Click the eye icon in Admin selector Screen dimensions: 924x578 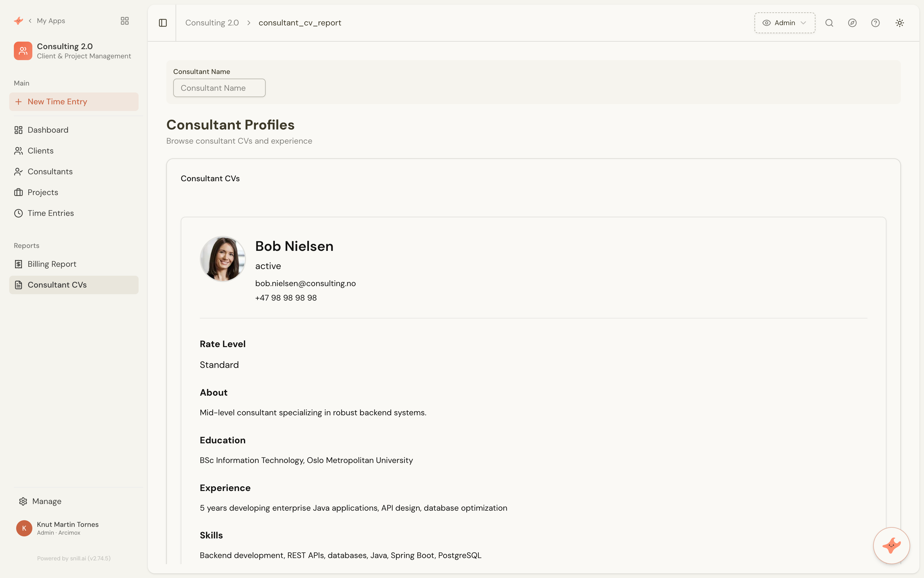(766, 23)
